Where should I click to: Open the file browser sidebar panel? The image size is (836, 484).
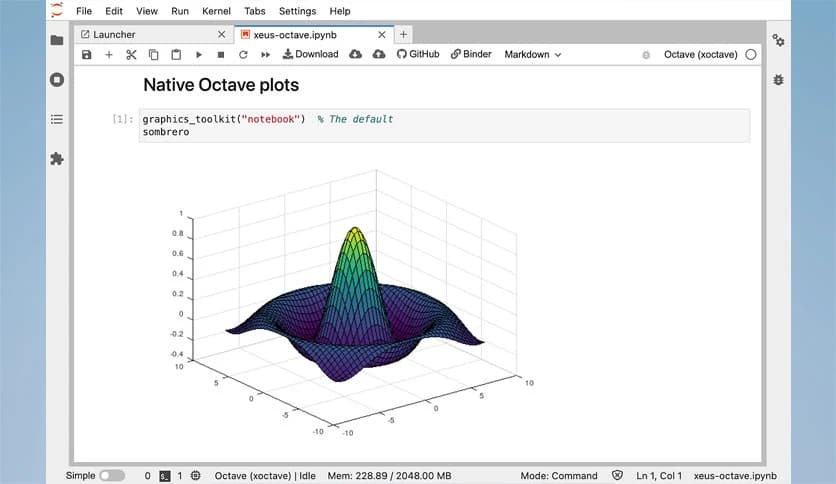(57, 40)
